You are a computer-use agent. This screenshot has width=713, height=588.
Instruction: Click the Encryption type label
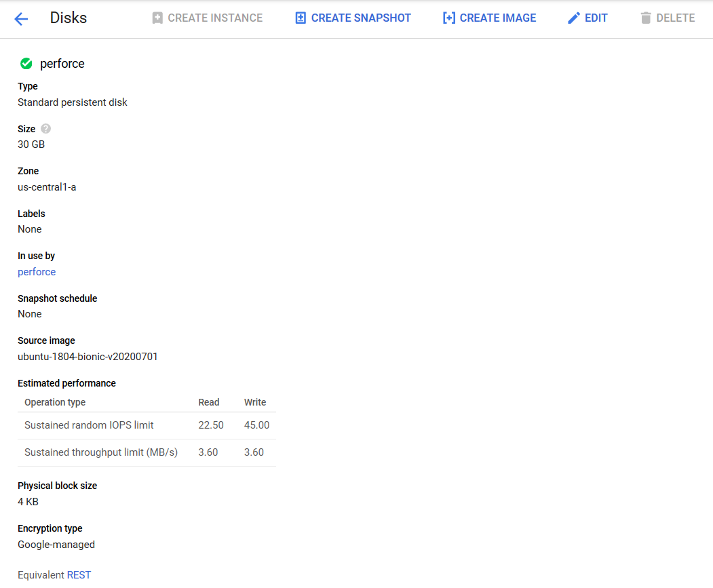[x=50, y=528]
